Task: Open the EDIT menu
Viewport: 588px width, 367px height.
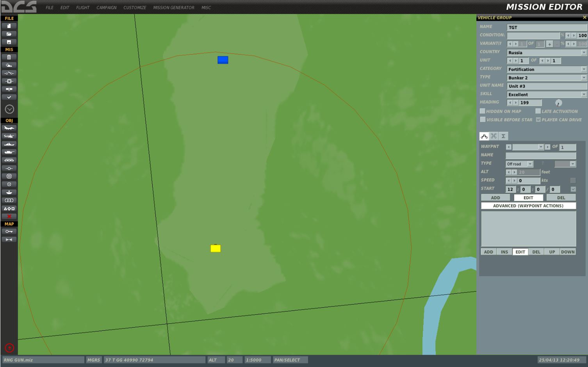Action: 65,7
